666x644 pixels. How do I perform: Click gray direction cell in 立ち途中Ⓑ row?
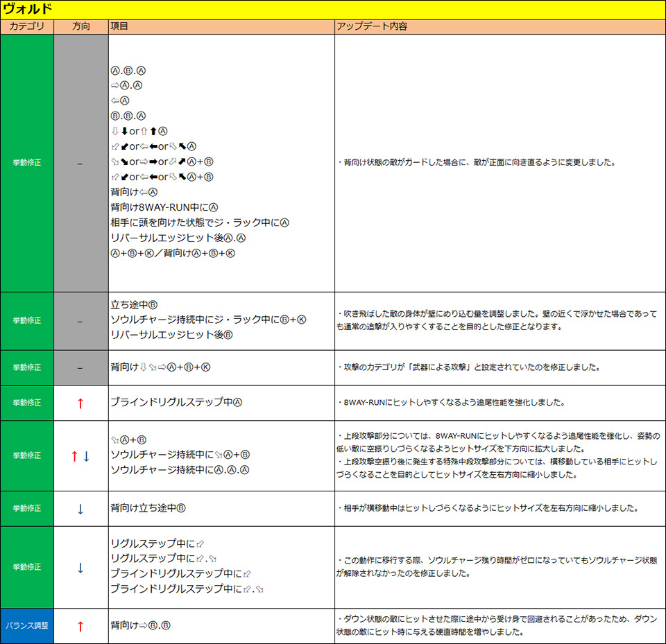[80, 321]
